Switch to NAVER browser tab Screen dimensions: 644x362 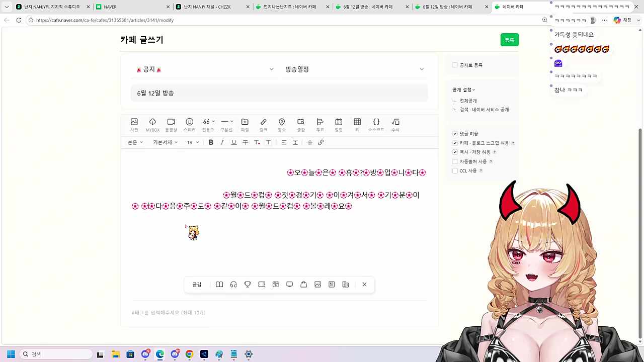click(132, 7)
